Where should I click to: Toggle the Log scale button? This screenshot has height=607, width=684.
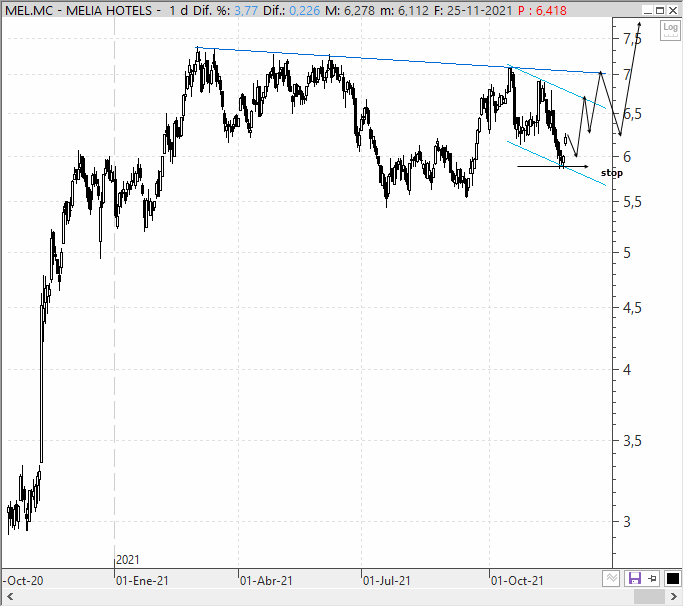tap(670, 31)
